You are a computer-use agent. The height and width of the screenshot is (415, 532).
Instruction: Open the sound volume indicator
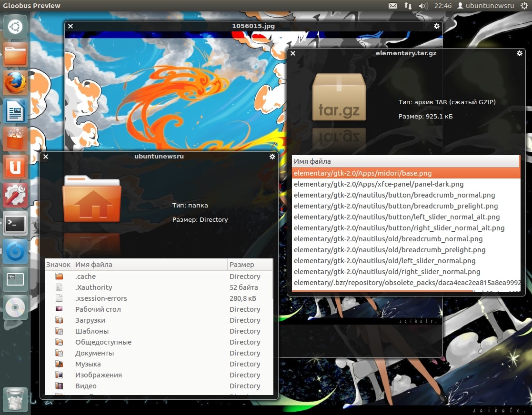coord(423,6)
